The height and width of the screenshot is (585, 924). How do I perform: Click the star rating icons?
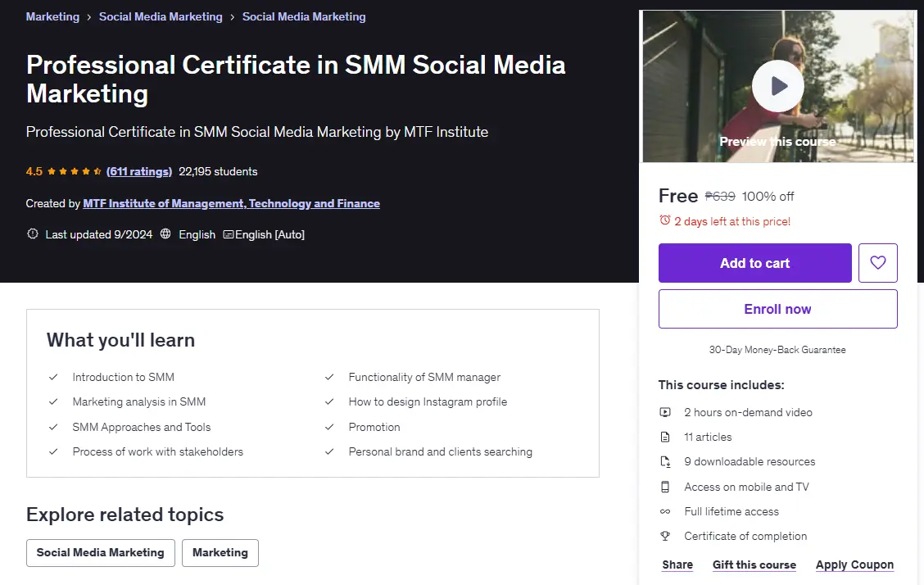[x=75, y=171]
